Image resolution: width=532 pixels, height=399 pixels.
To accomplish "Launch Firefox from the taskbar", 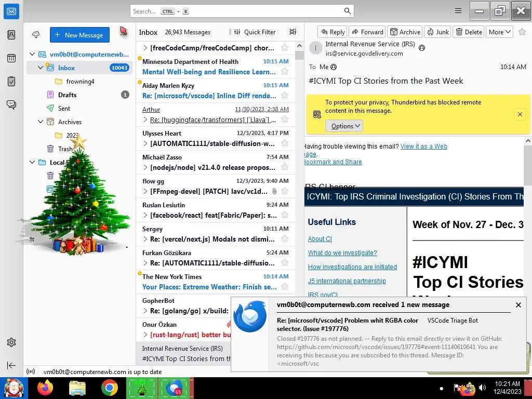I will [45, 388].
